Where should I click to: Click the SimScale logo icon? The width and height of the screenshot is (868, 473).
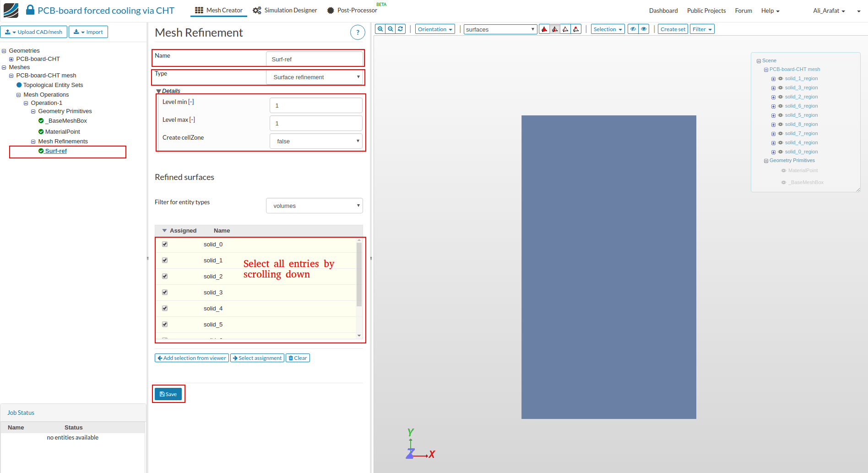tap(11, 11)
